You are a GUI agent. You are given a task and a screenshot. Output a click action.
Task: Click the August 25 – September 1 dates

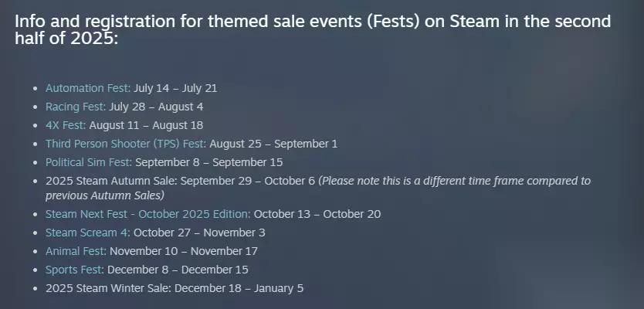263,144
